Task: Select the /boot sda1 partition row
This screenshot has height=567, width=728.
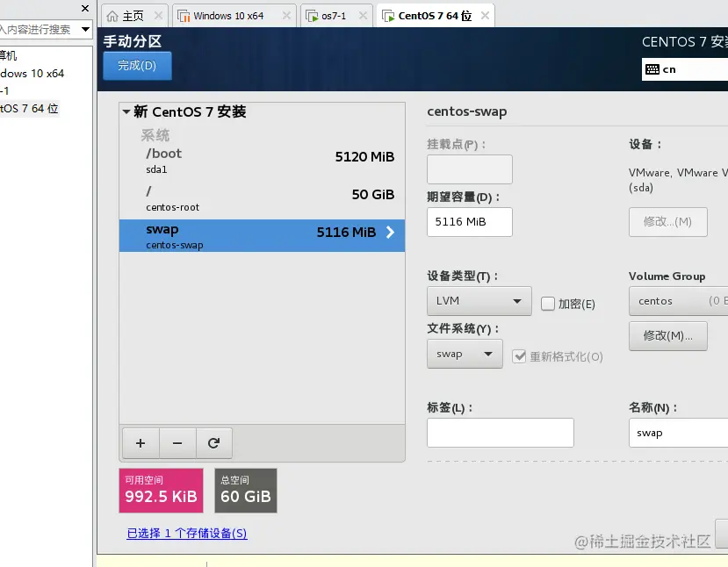Action: tap(262, 161)
